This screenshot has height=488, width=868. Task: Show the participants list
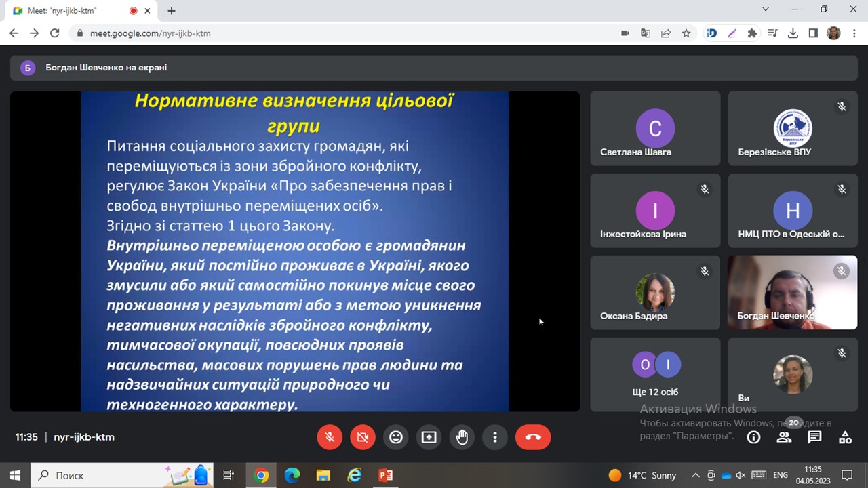click(785, 438)
